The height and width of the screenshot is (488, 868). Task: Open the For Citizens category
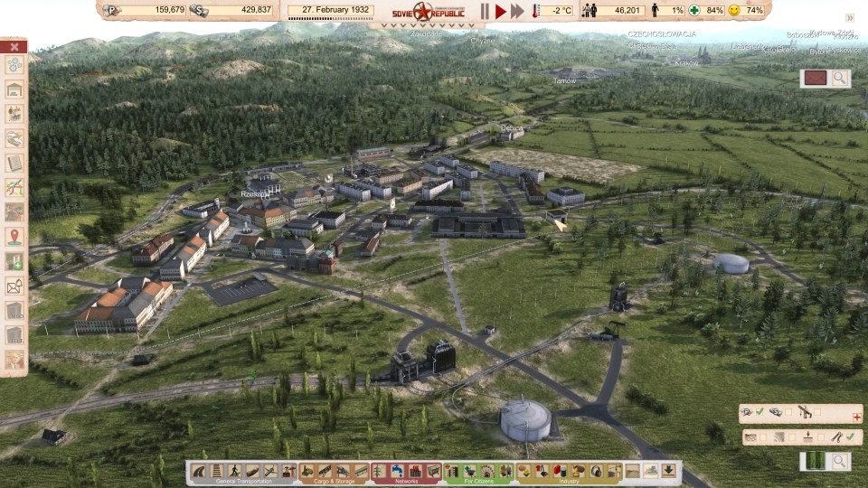pyautogui.click(x=479, y=482)
